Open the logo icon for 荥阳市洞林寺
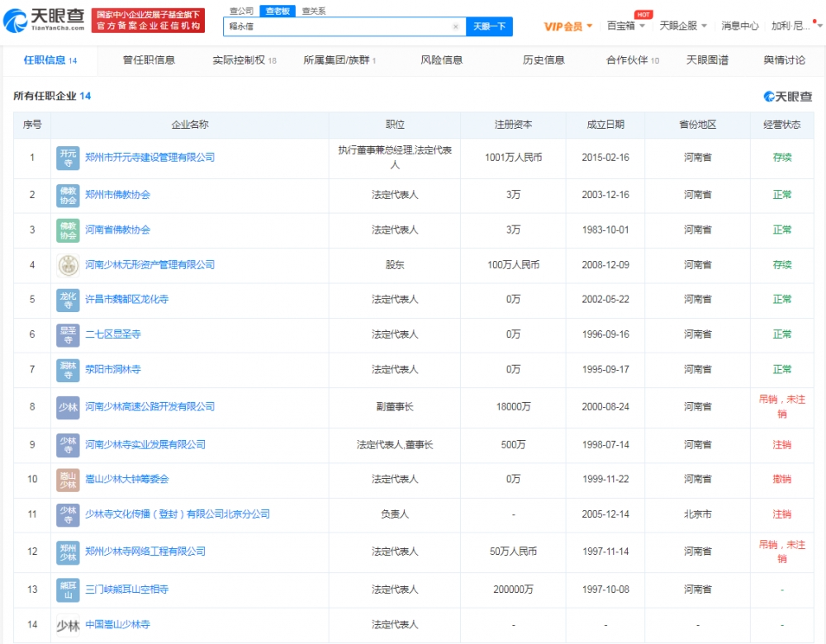This screenshot has width=826, height=644. click(x=68, y=370)
